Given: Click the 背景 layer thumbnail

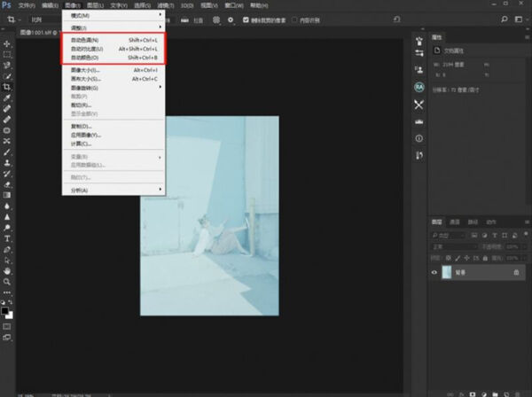Looking at the screenshot, I should (x=447, y=272).
